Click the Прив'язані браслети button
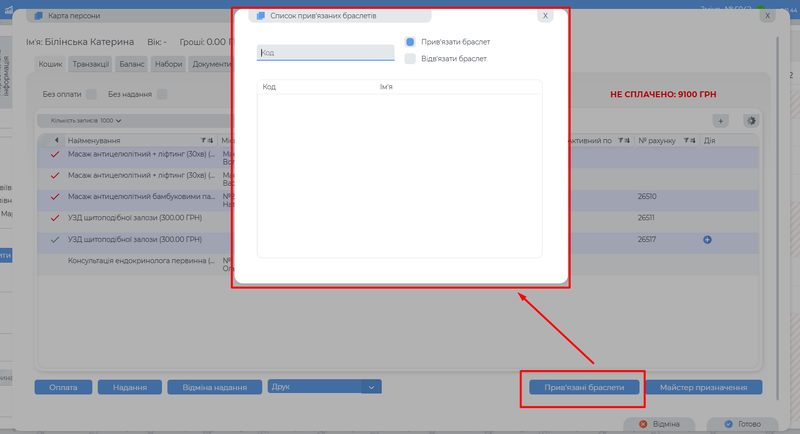 tap(583, 387)
